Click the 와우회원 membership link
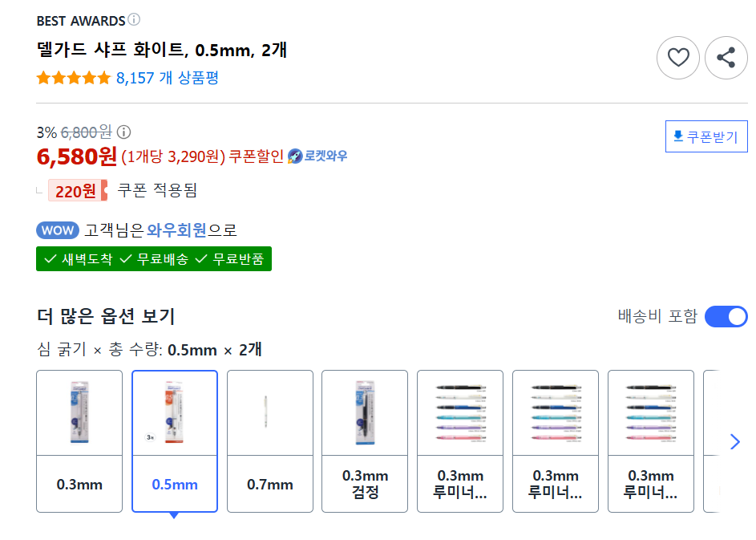Viewport: 756px width, 540px height. point(177,230)
